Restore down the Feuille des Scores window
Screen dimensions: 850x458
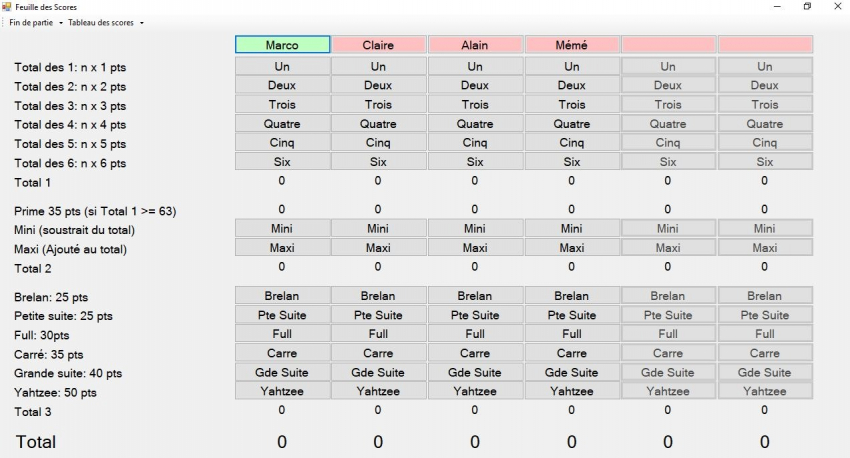pyautogui.click(x=807, y=7)
